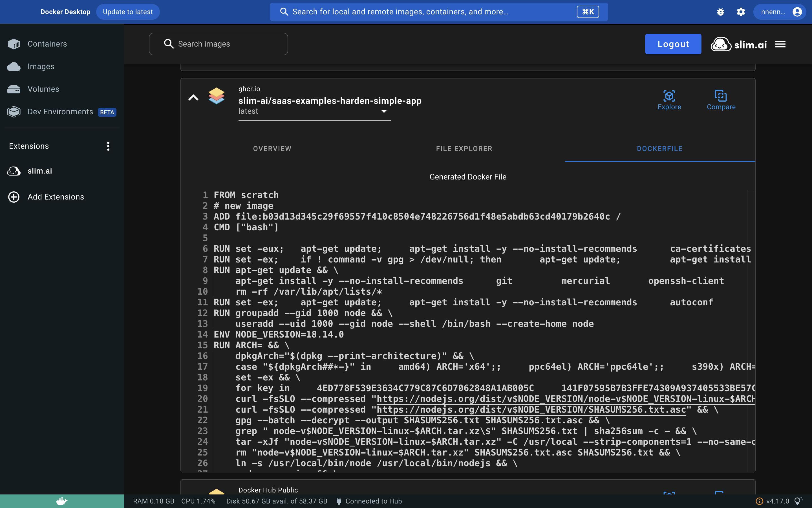Open the troubleshoot bug icon

click(720, 12)
